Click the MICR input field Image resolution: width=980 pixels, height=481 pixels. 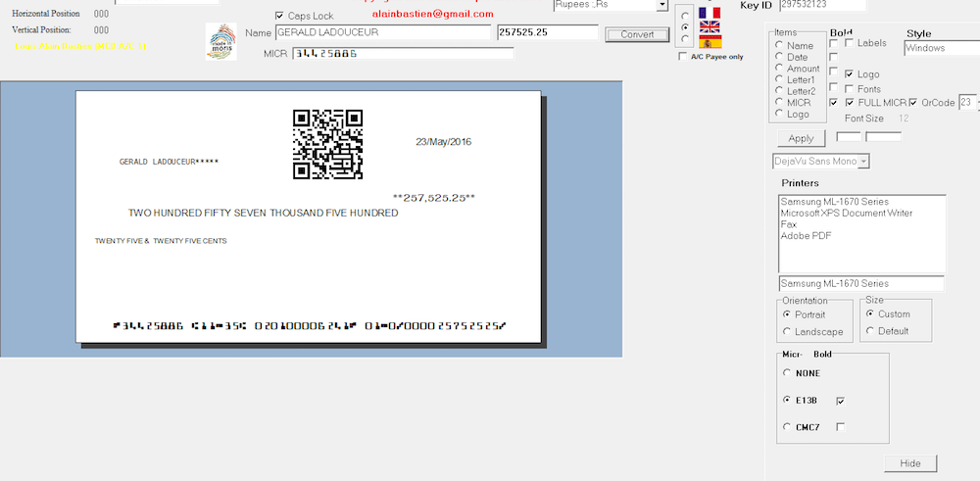tap(403, 54)
